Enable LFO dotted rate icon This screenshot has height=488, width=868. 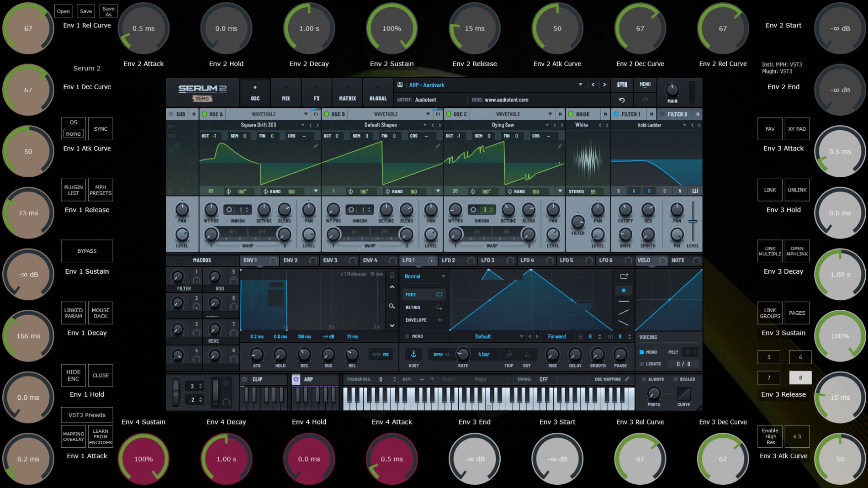tap(527, 354)
